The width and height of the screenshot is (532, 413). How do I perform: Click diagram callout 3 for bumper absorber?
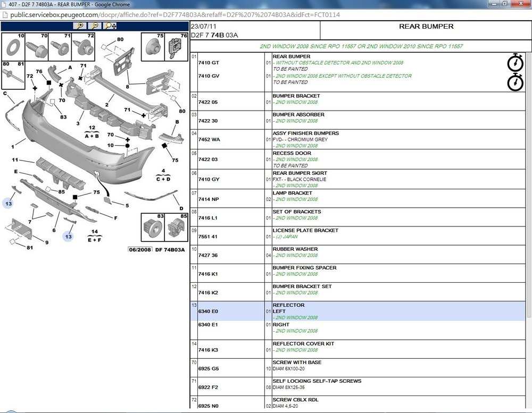78,123
